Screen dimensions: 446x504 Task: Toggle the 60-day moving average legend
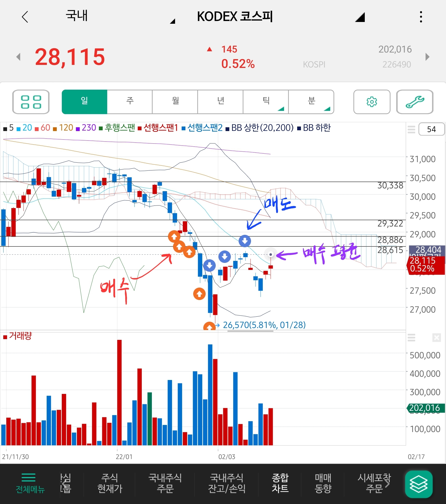[x=42, y=128]
